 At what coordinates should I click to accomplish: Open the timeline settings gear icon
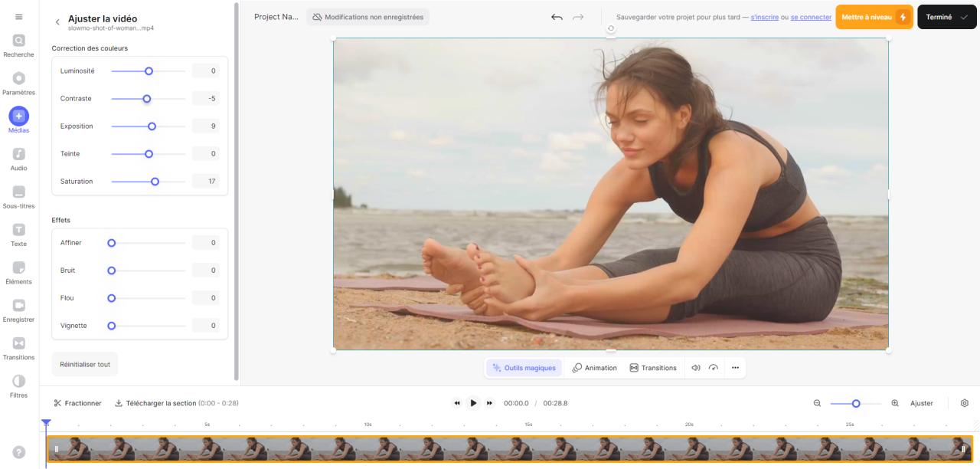point(963,402)
